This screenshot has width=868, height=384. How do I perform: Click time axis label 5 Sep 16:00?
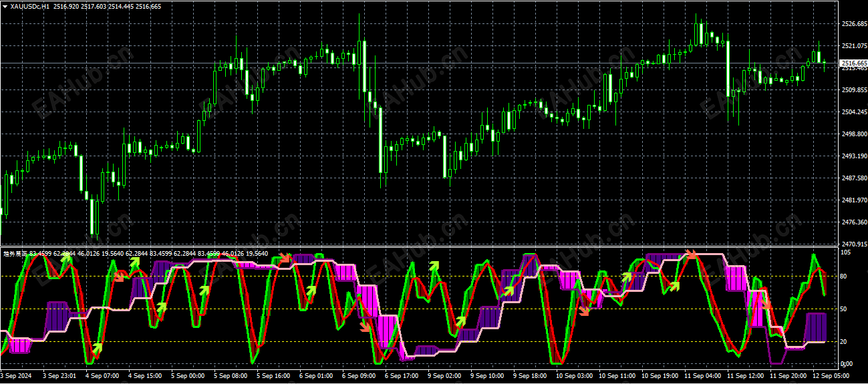point(273,376)
